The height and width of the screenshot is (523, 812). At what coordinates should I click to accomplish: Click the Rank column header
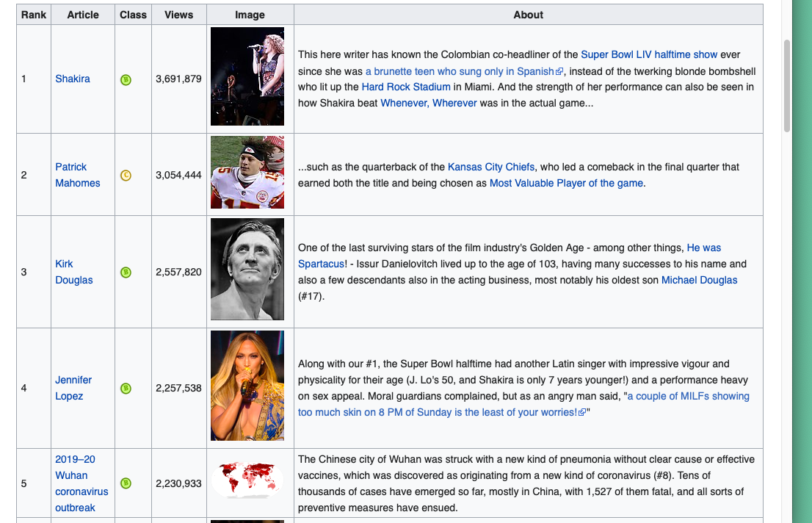[34, 15]
